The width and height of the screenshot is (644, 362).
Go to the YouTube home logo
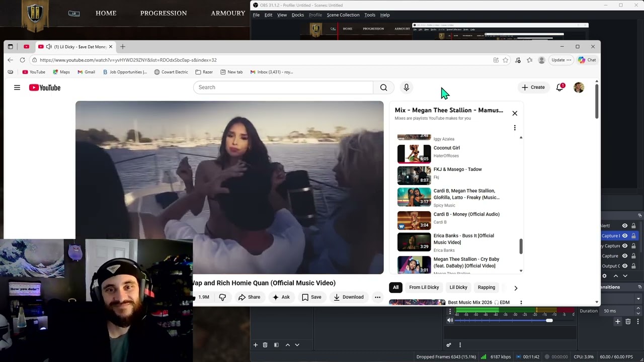(x=45, y=87)
